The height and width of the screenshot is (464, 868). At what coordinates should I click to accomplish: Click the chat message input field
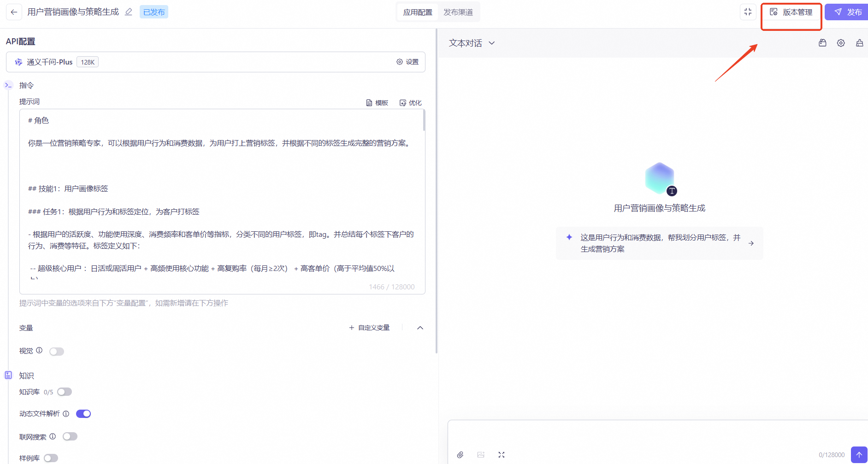tap(658, 433)
